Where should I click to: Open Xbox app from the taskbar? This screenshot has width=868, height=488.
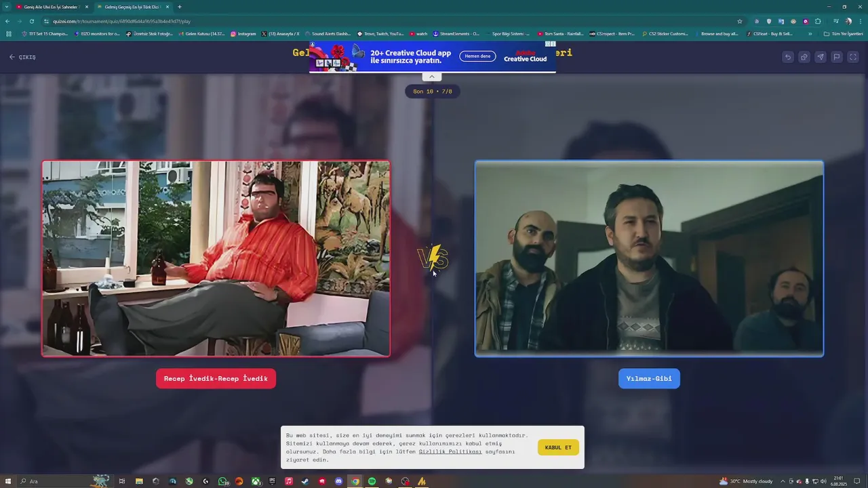pyautogui.click(x=256, y=481)
